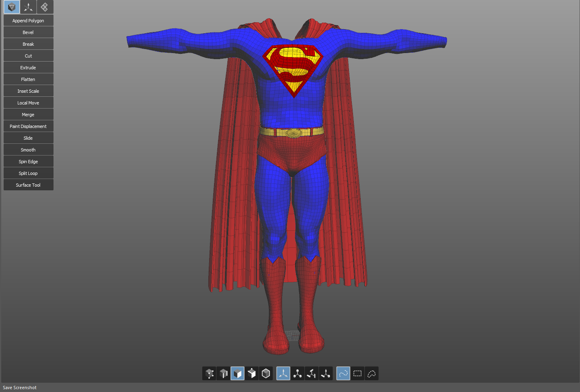This screenshot has height=392, width=580.
Task: Open the Surface Tool button
Action: (28, 185)
